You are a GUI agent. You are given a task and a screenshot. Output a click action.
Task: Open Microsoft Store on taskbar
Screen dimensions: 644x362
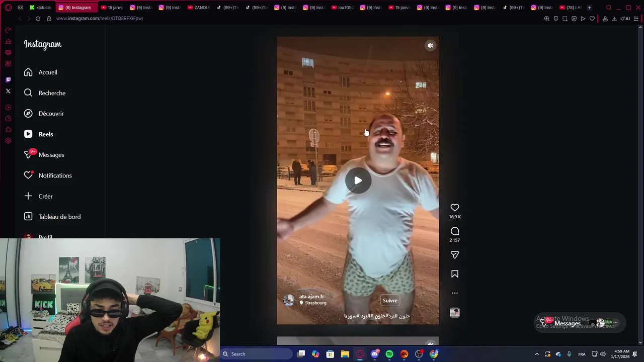pyautogui.click(x=330, y=354)
